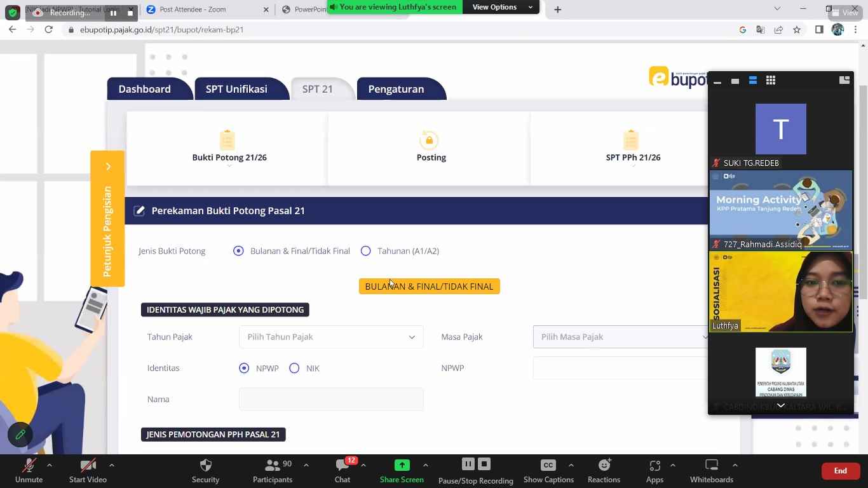Select Bulanan & Final/Tidak Final radio
868x488 pixels.
(238, 251)
